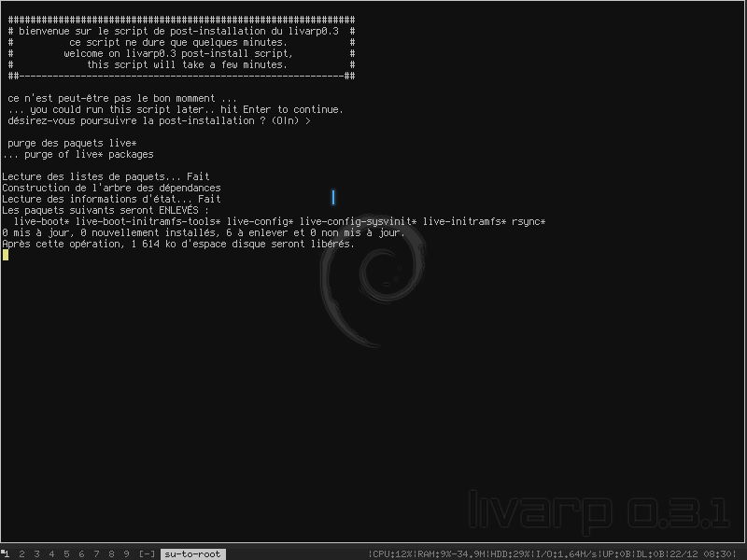Click 'Lecture des listes de paquets... Fait'
Image resolution: width=747 pixels, height=560 pixels.
coord(106,176)
